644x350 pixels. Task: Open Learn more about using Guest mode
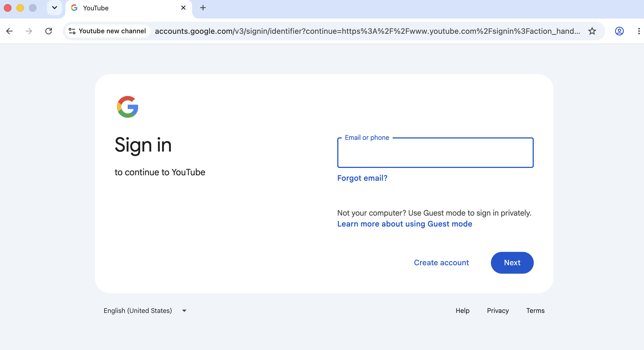pos(405,224)
